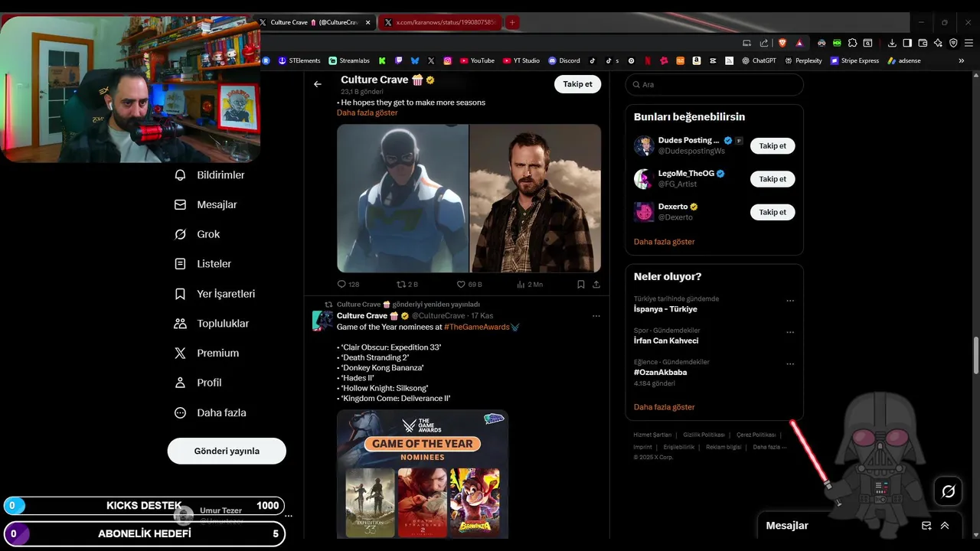Compose new message in Mesajlar drawer

tap(926, 526)
